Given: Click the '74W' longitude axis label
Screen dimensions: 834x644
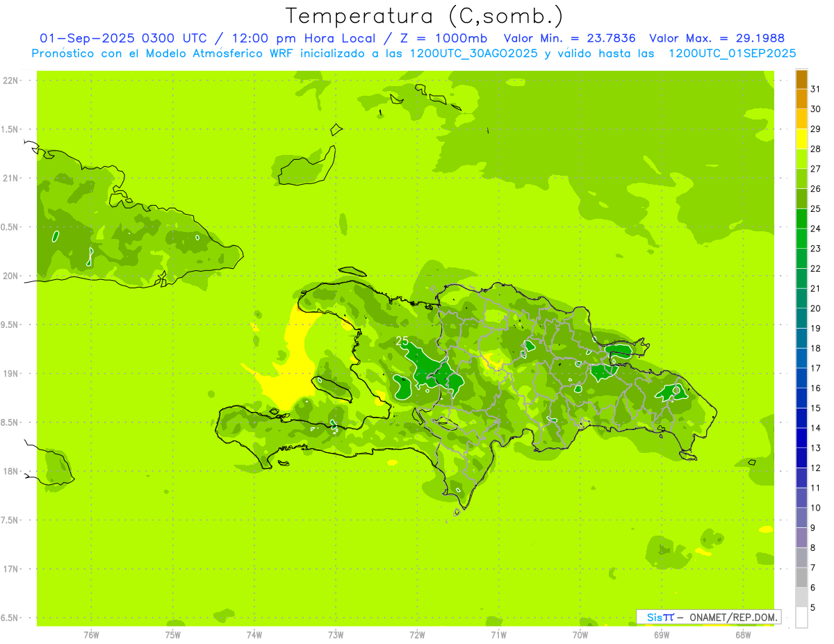Looking at the screenshot, I should (x=254, y=635).
